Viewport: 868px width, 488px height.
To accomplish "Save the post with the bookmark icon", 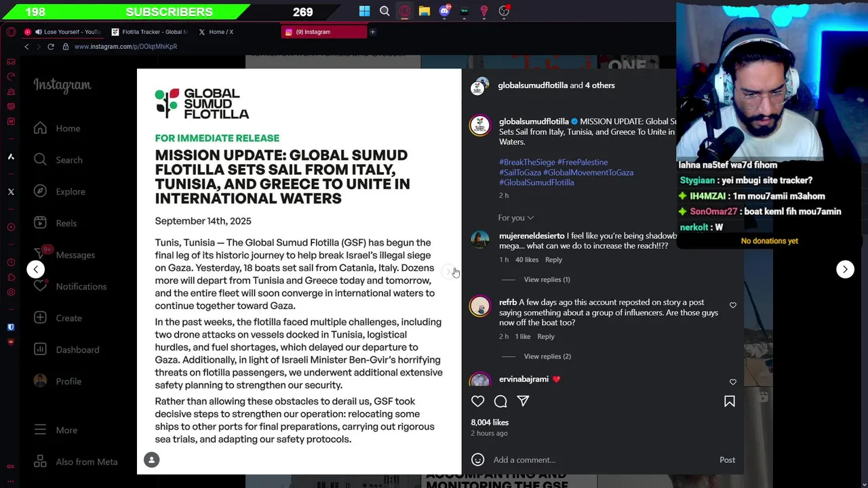I will point(730,401).
